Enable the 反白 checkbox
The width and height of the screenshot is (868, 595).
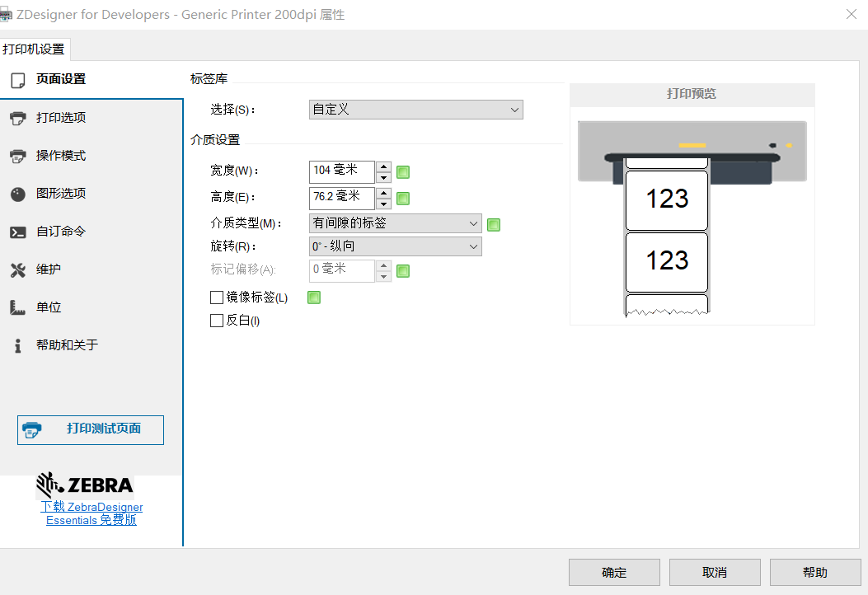tap(217, 321)
